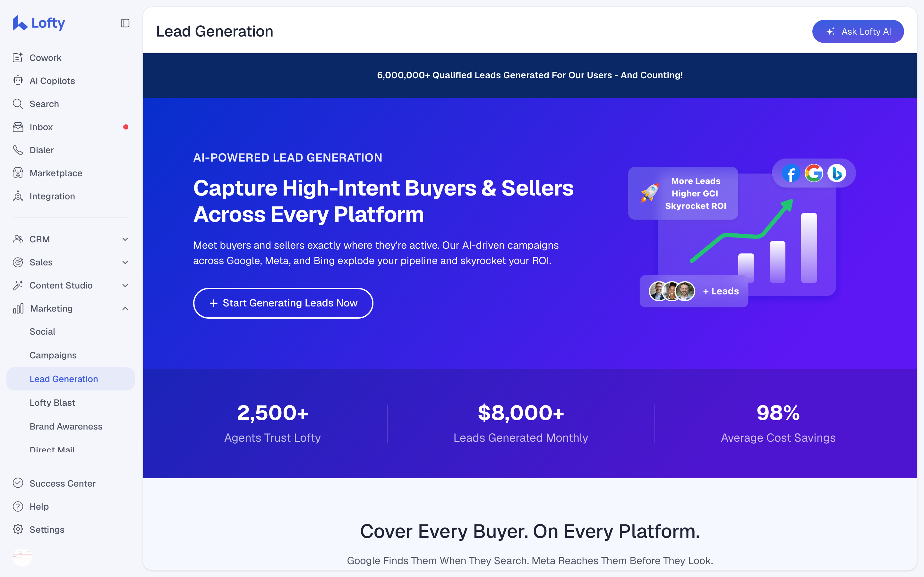924x577 pixels.
Task: Click the Search magnifier icon
Action: point(18,104)
